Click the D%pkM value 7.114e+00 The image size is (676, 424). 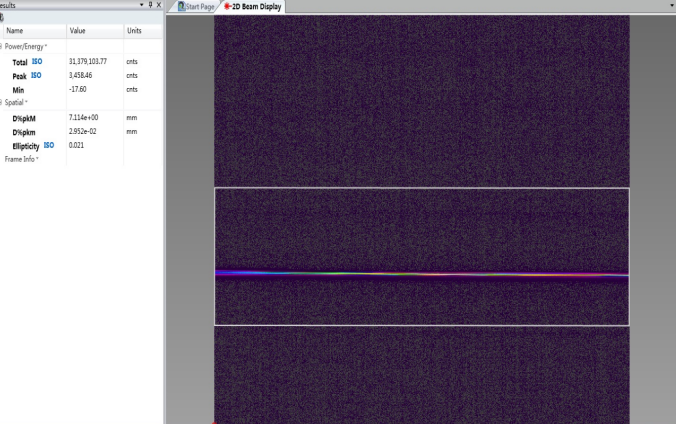(x=83, y=117)
